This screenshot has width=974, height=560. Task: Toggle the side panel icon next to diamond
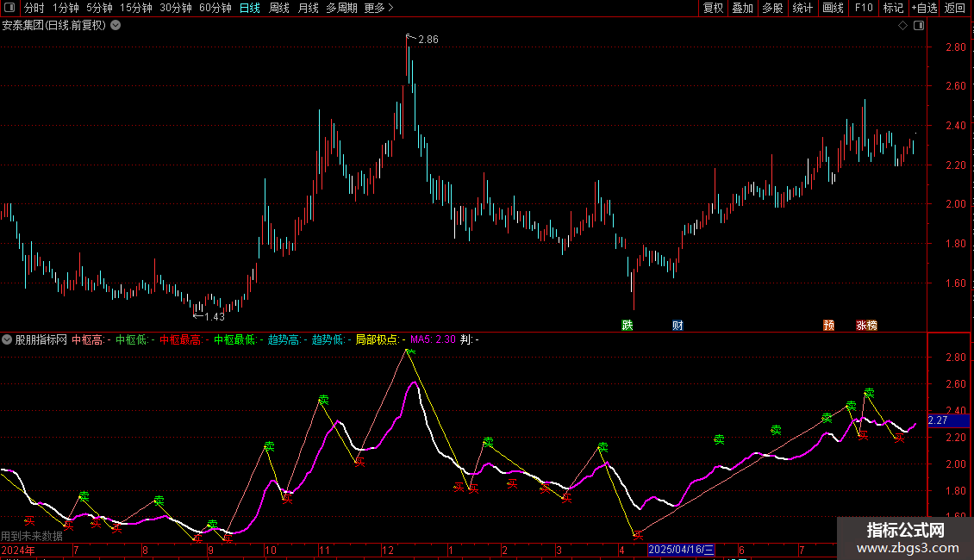[919, 26]
